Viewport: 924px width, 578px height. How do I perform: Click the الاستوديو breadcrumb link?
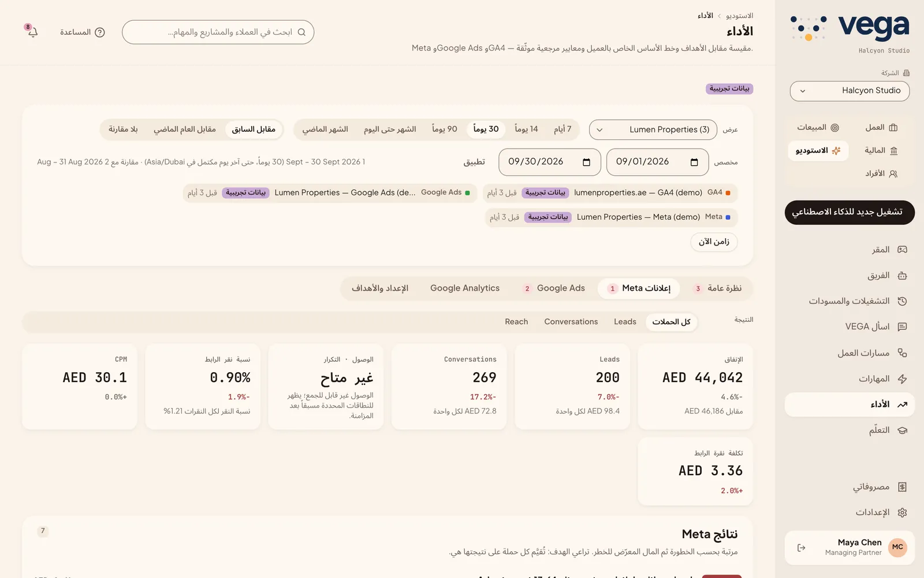[x=739, y=16]
